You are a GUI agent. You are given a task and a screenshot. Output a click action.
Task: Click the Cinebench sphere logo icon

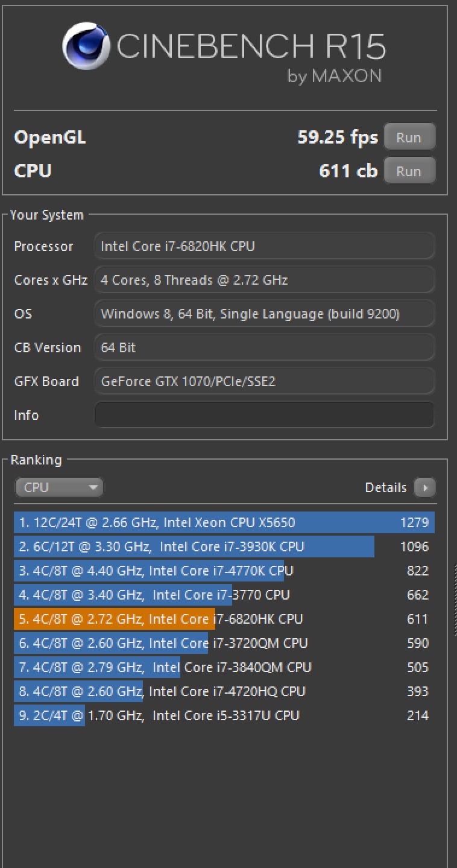[x=87, y=46]
